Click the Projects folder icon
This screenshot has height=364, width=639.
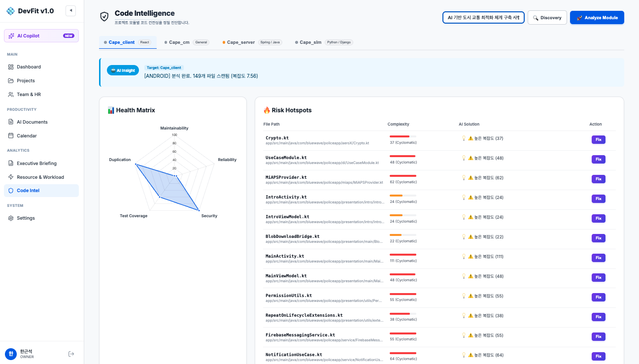[x=11, y=80]
